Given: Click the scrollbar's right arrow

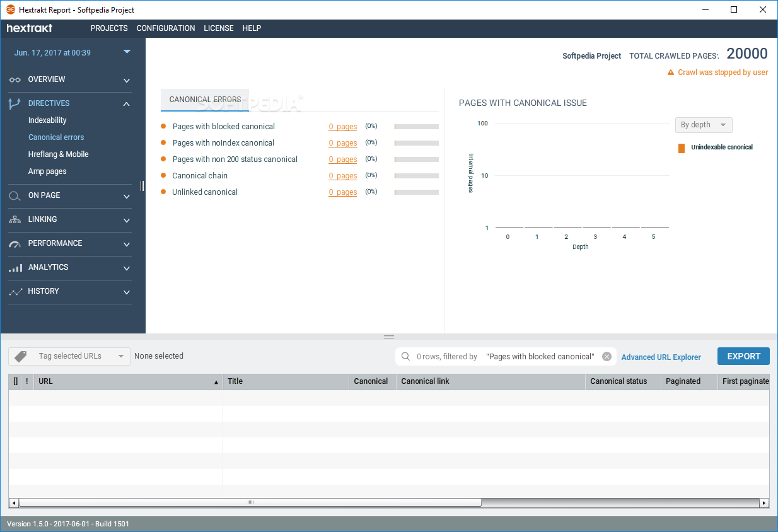Looking at the screenshot, I should click(764, 503).
